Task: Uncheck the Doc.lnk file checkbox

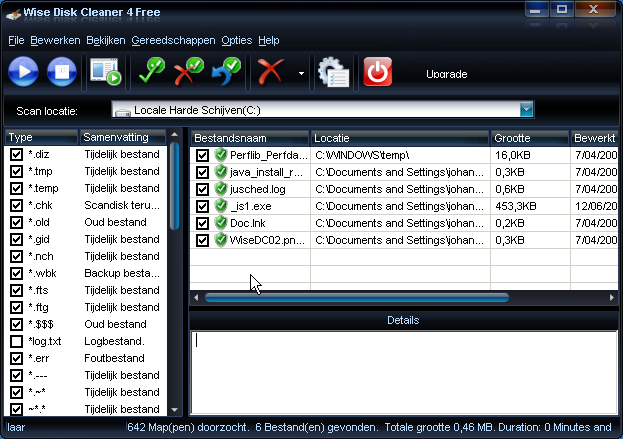Action: [x=202, y=223]
